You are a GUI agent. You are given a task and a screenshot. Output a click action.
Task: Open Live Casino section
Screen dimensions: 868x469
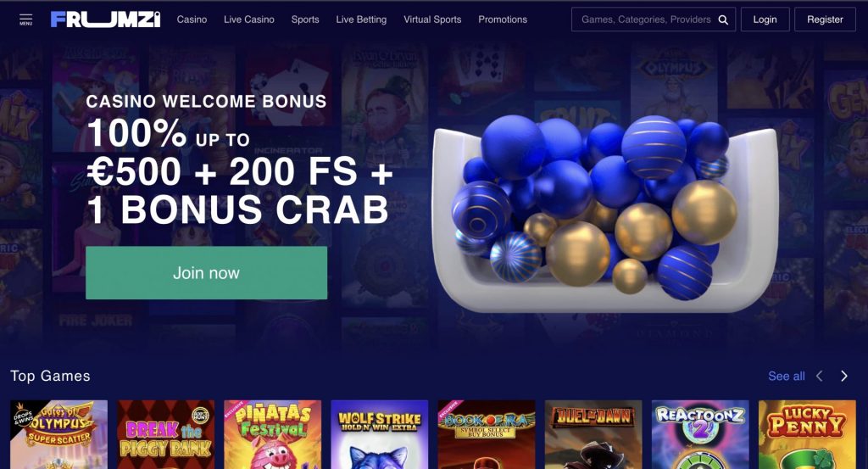click(x=249, y=20)
